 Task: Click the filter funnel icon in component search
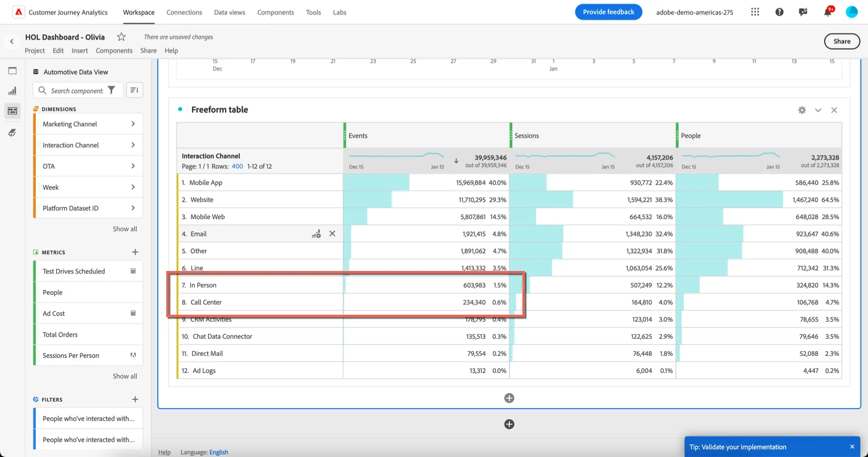(112, 90)
